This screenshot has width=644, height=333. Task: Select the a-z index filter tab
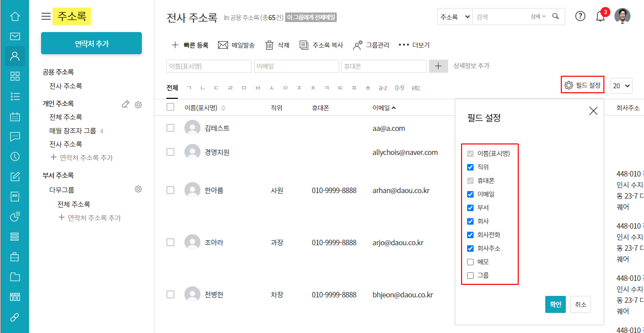pyautogui.click(x=382, y=88)
